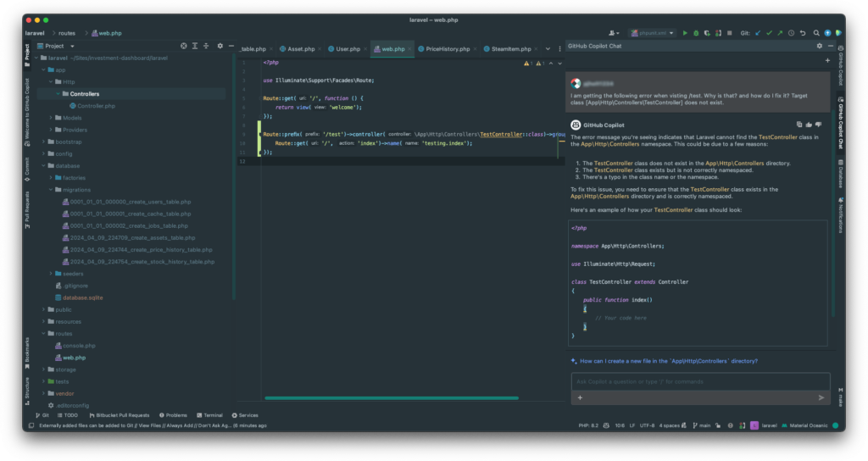This screenshot has width=868, height=461.
Task: Click the main Git branch widget in status bar
Action: pyautogui.click(x=701, y=425)
